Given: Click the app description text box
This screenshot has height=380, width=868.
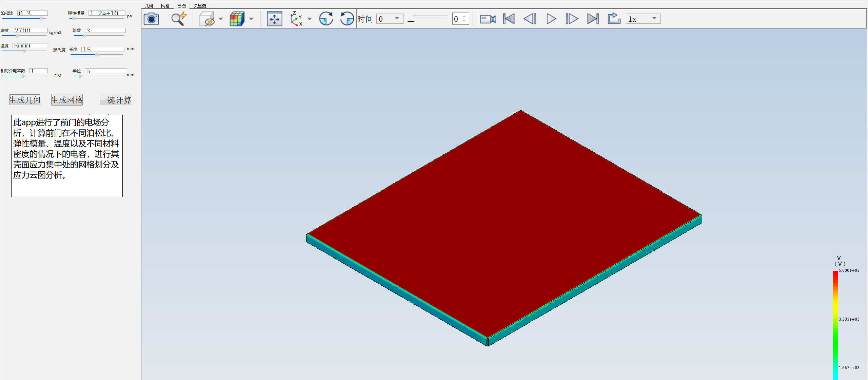Looking at the screenshot, I should (67, 156).
